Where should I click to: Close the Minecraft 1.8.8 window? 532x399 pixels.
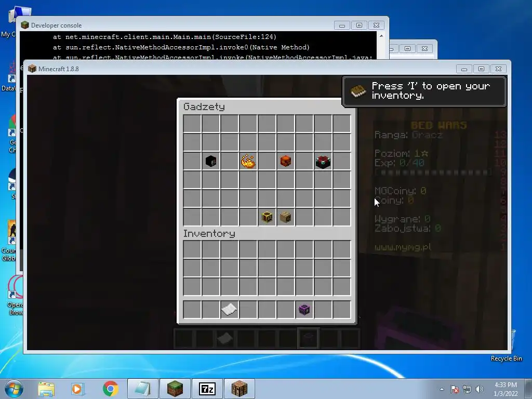coord(498,69)
